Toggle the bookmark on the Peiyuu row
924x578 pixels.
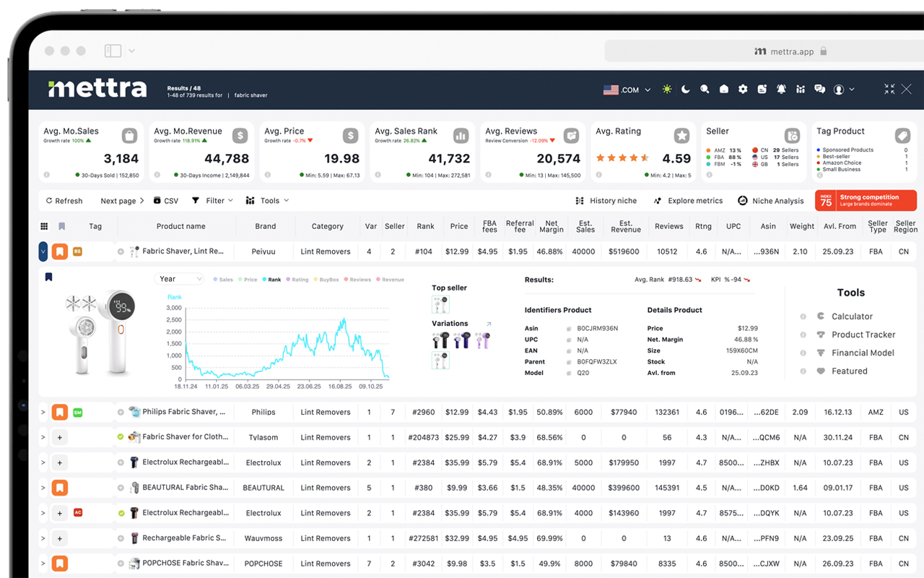tap(60, 251)
